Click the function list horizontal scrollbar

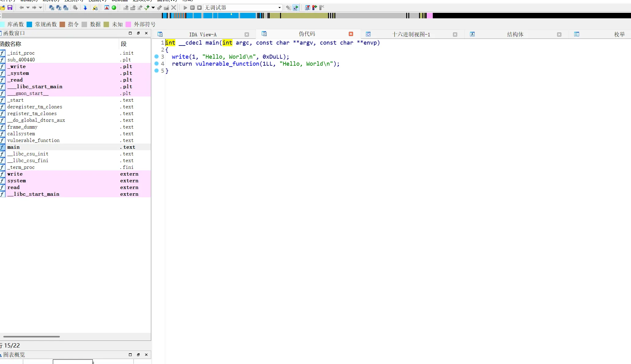point(31,337)
